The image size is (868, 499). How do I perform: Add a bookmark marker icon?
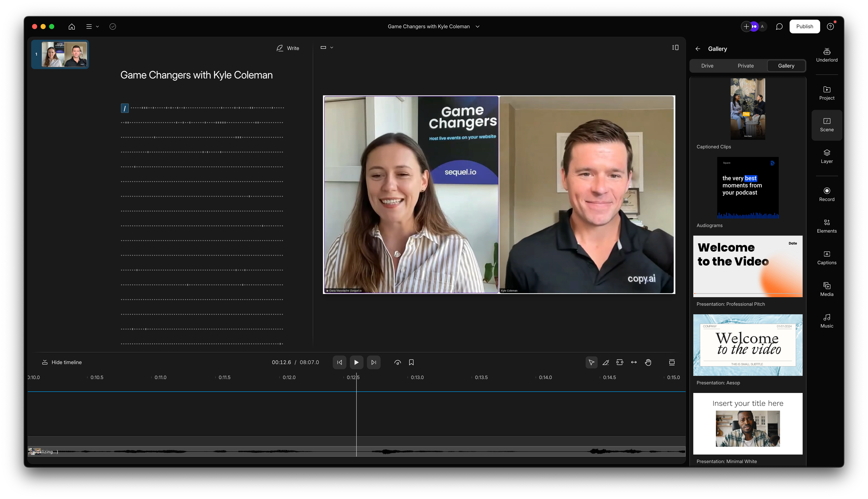point(411,362)
